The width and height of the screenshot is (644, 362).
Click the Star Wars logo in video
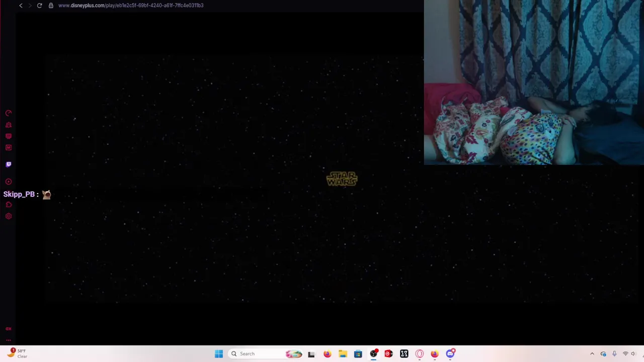342,179
